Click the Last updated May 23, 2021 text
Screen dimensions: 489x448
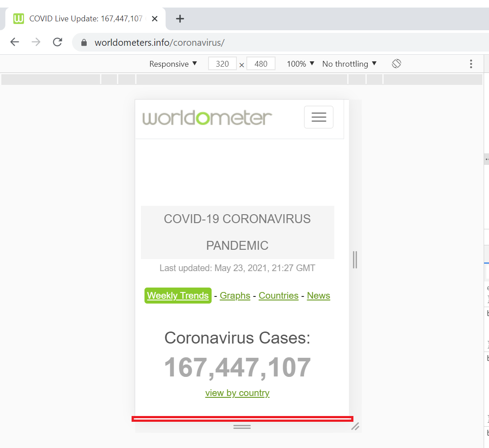pos(237,268)
